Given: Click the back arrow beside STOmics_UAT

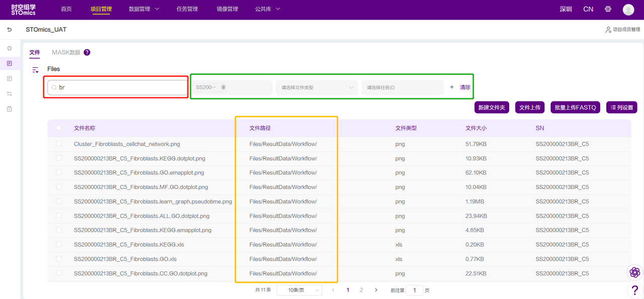Looking at the screenshot, I should click(x=9, y=30).
